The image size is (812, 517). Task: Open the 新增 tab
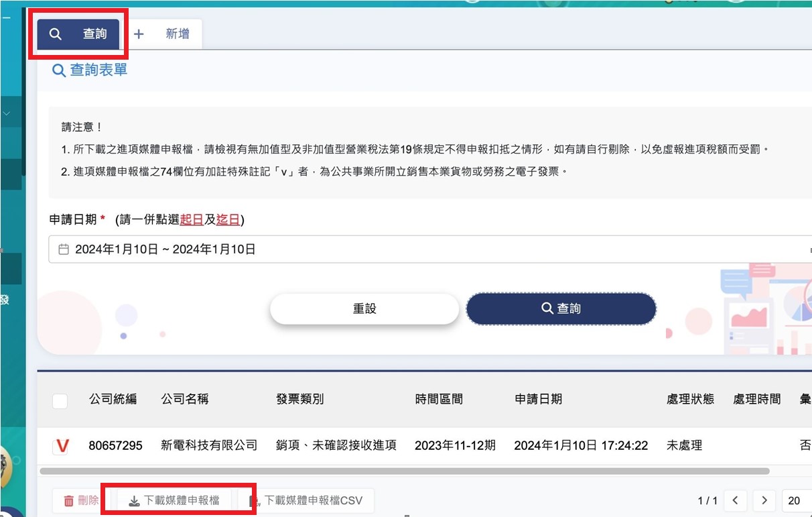pos(166,34)
